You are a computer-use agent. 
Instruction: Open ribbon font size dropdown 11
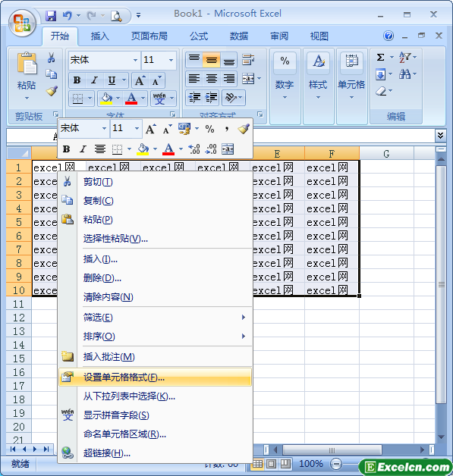[x=171, y=60]
